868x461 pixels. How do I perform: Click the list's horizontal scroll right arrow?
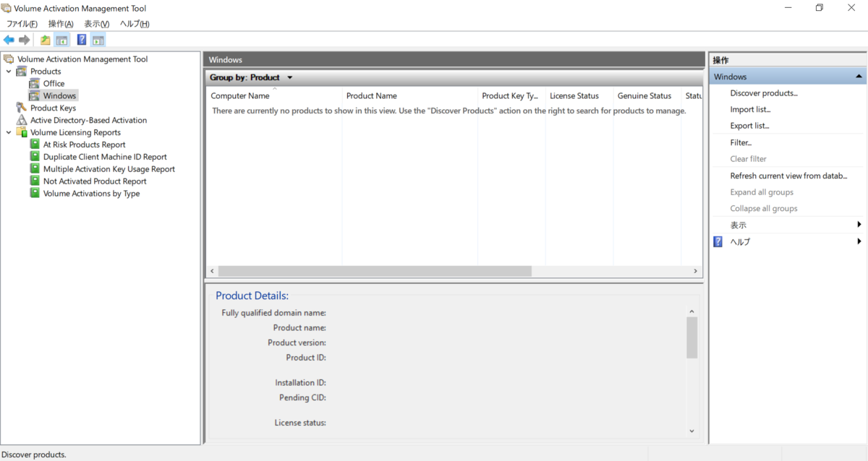click(695, 271)
